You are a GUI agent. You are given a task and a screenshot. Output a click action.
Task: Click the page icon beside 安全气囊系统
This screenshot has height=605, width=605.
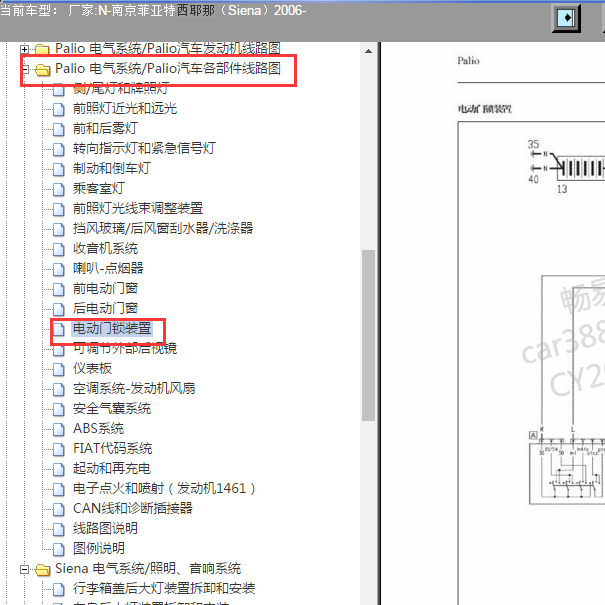point(59,410)
